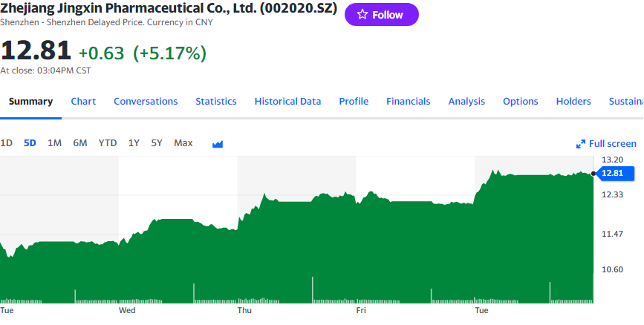Expand chart to Full screen
The height and width of the screenshot is (325, 644).
606,143
